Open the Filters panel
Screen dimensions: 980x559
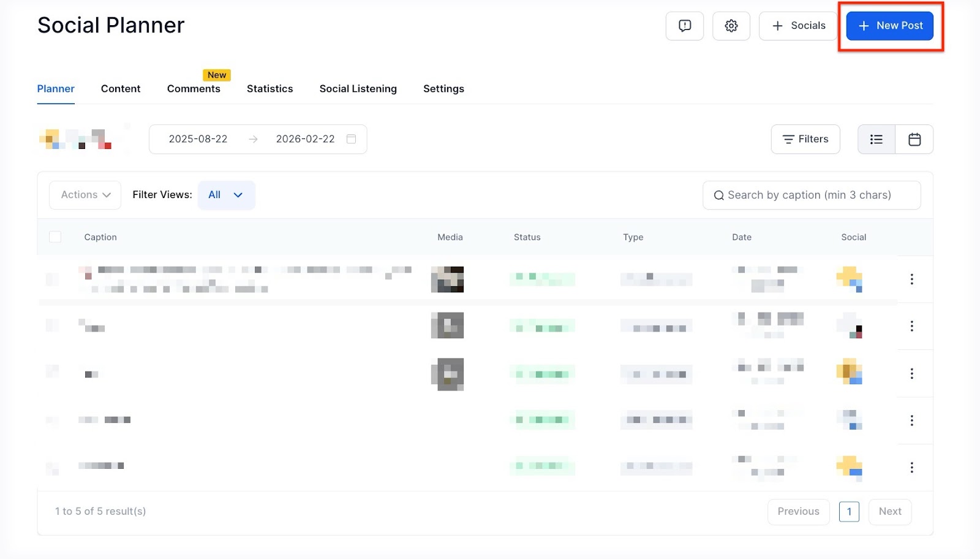pyautogui.click(x=805, y=139)
